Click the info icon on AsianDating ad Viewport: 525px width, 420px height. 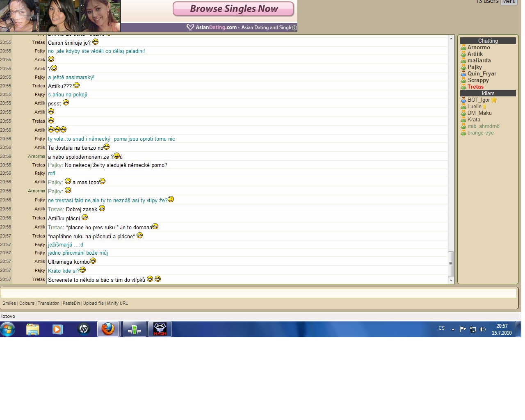pyautogui.click(x=294, y=28)
